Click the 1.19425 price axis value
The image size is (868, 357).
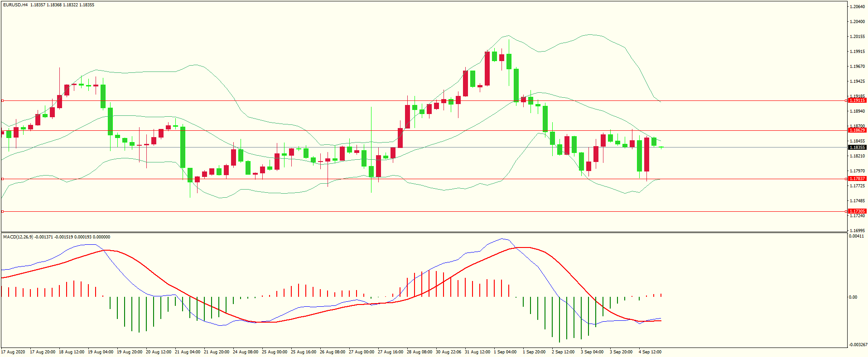coord(857,81)
